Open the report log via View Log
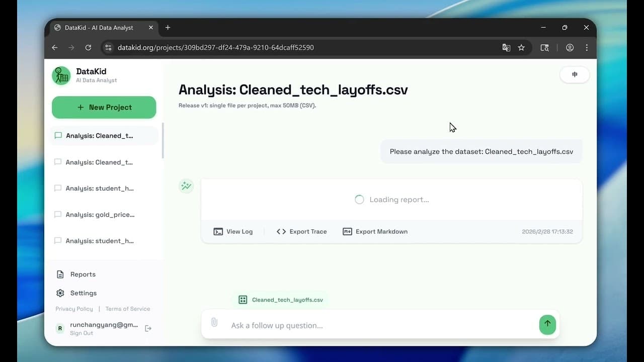 click(233, 231)
